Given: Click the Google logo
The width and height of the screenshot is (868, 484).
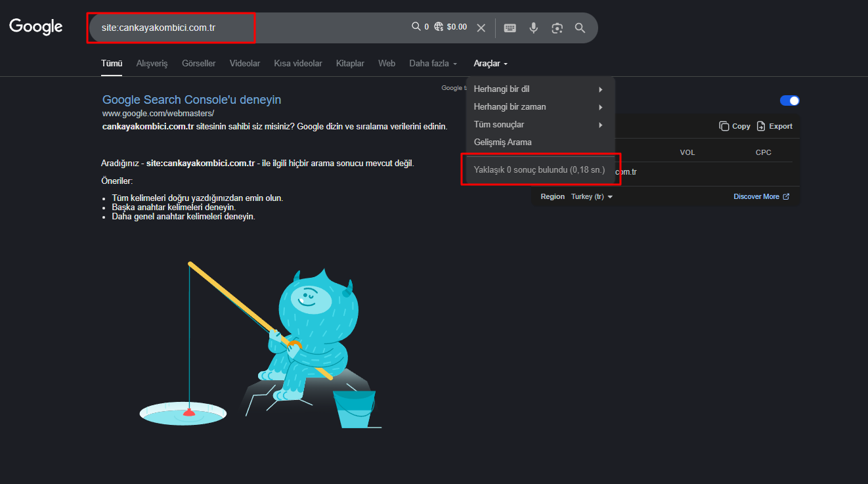Looking at the screenshot, I should (x=36, y=26).
